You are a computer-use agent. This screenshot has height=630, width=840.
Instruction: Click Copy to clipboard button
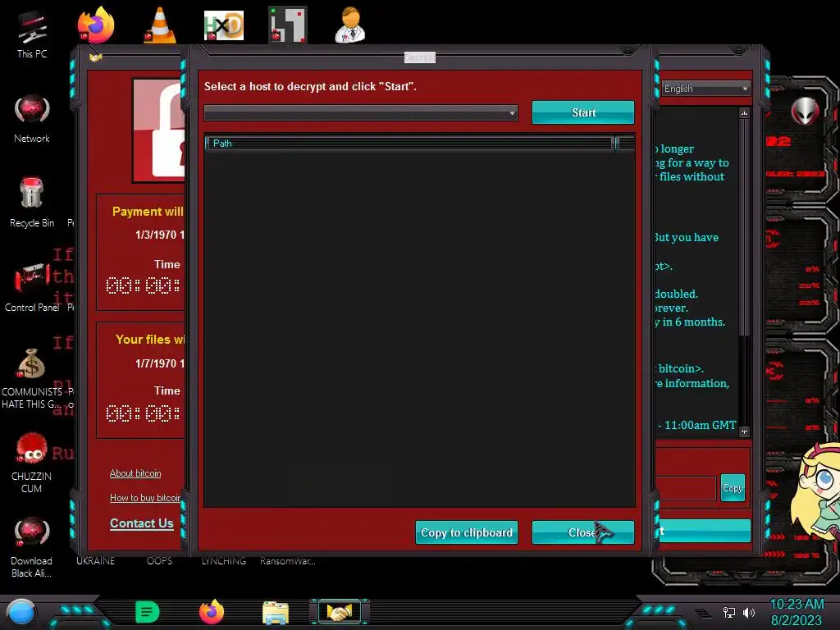coord(467,532)
